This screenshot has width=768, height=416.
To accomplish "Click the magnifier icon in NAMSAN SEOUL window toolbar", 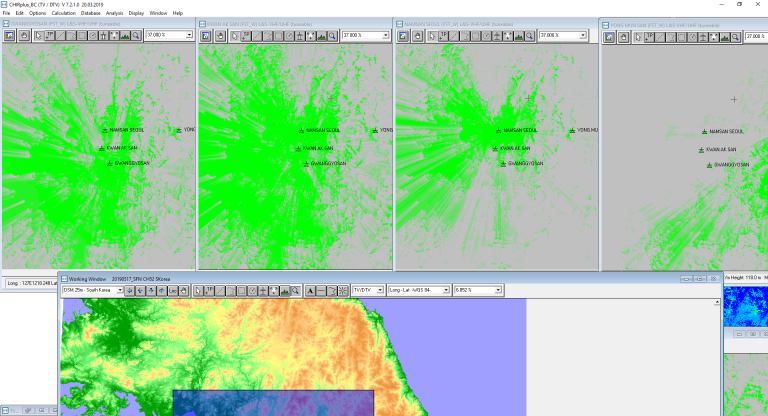I will point(529,35).
